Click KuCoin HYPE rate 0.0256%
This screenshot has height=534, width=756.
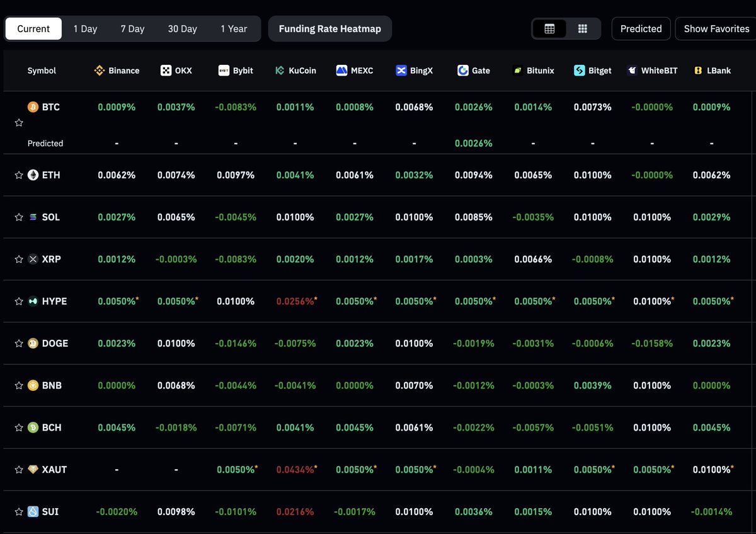(x=295, y=301)
